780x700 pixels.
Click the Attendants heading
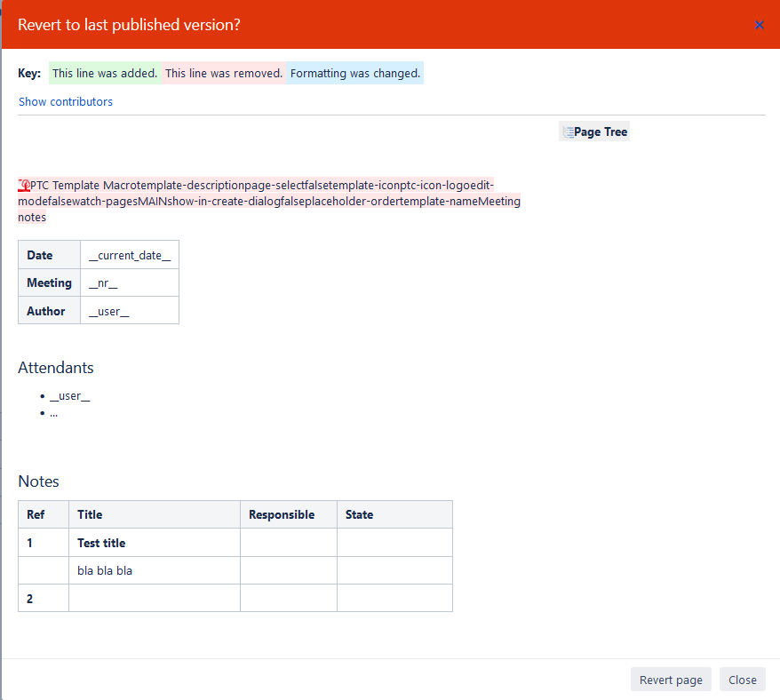pyautogui.click(x=56, y=368)
